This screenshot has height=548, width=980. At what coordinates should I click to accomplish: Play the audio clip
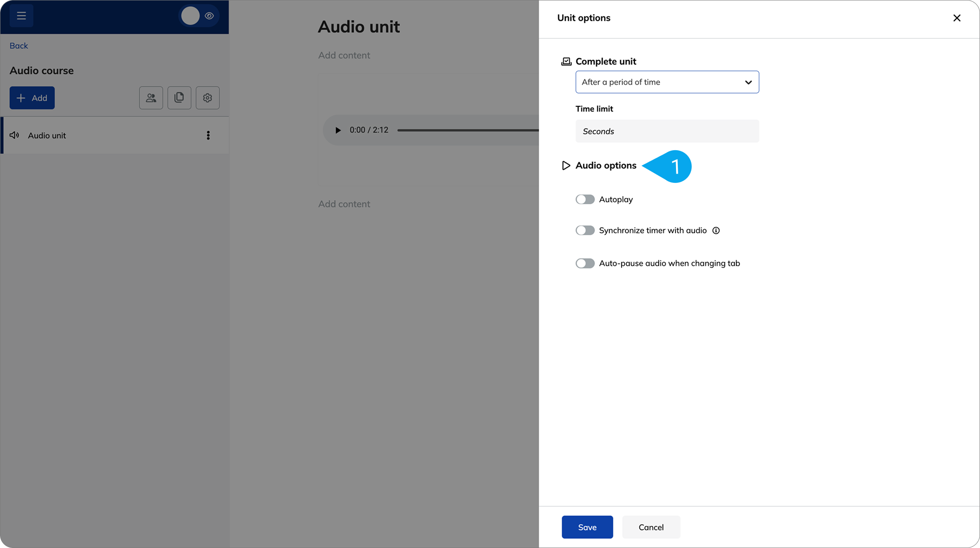pos(338,130)
